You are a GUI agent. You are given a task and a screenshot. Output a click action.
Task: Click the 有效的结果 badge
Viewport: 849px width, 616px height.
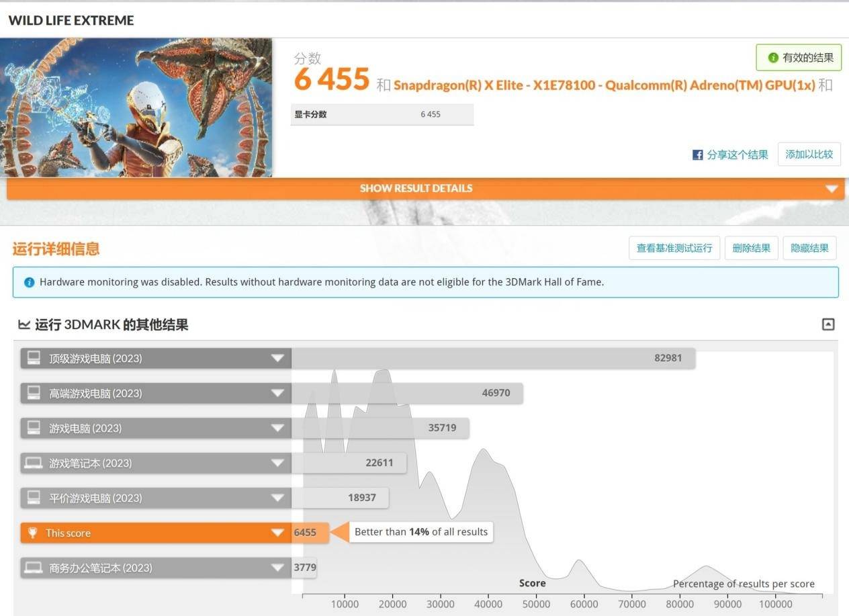pyautogui.click(x=799, y=58)
